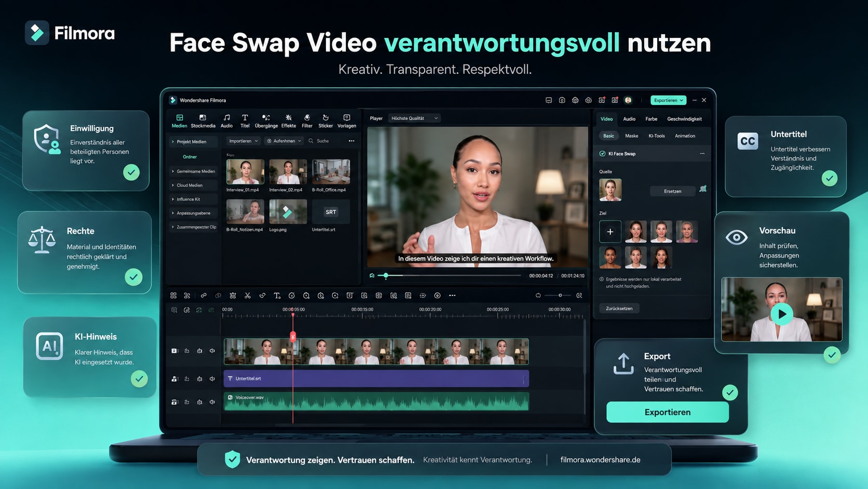Click the zoom-out icon left of timeline zoom slider
The width and height of the screenshot is (868, 489).
pos(538,295)
